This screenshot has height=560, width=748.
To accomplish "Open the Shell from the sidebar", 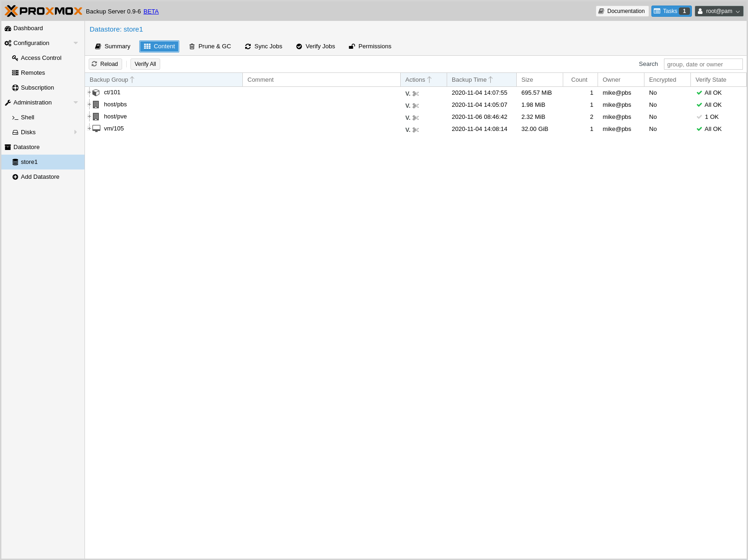I will [x=27, y=117].
